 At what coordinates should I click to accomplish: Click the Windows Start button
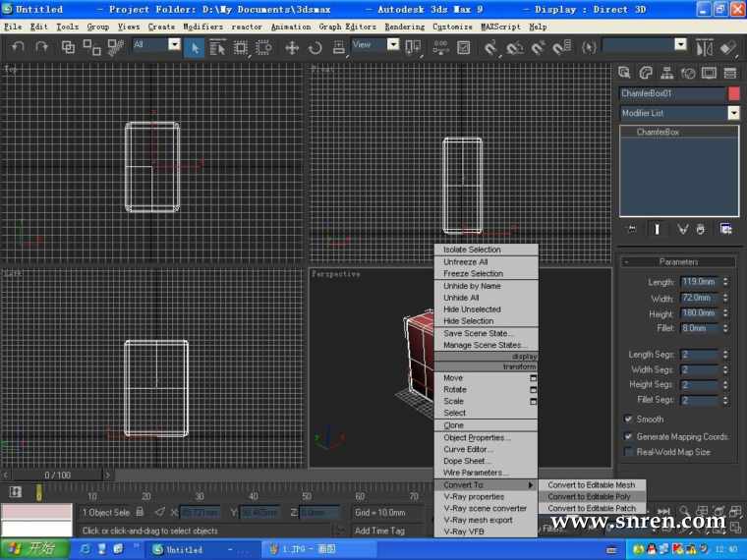click(x=34, y=549)
